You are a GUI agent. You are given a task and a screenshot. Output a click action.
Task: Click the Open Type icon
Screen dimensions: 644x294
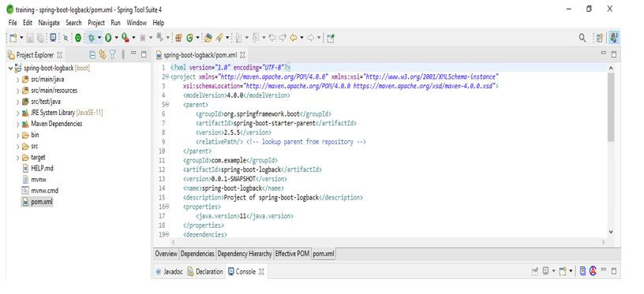(x=208, y=38)
